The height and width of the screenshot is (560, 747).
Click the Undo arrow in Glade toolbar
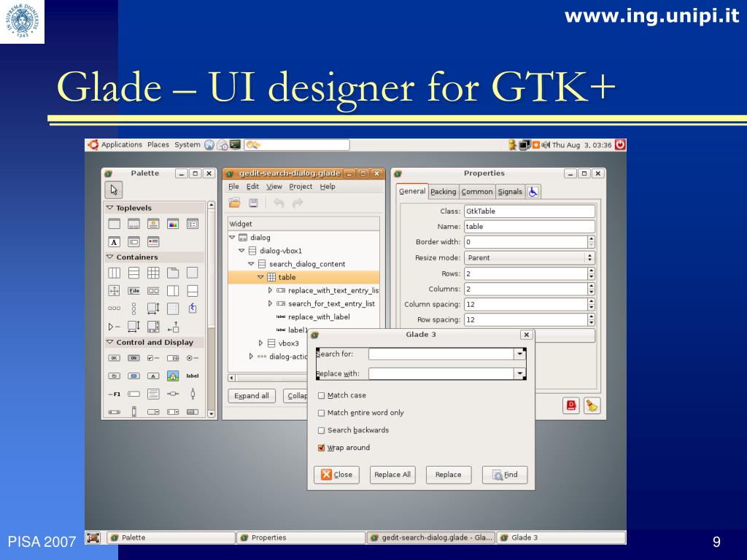(x=279, y=203)
